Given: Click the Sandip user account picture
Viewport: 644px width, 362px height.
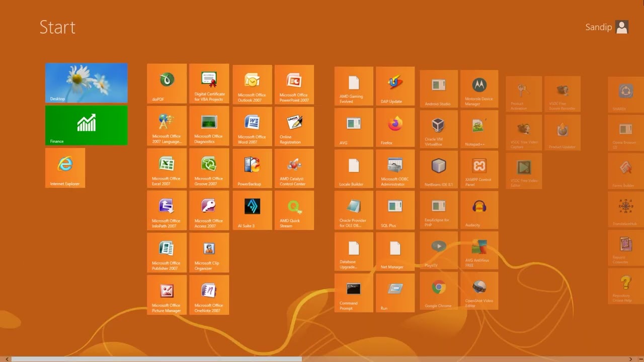Looking at the screenshot, I should pos(622,27).
